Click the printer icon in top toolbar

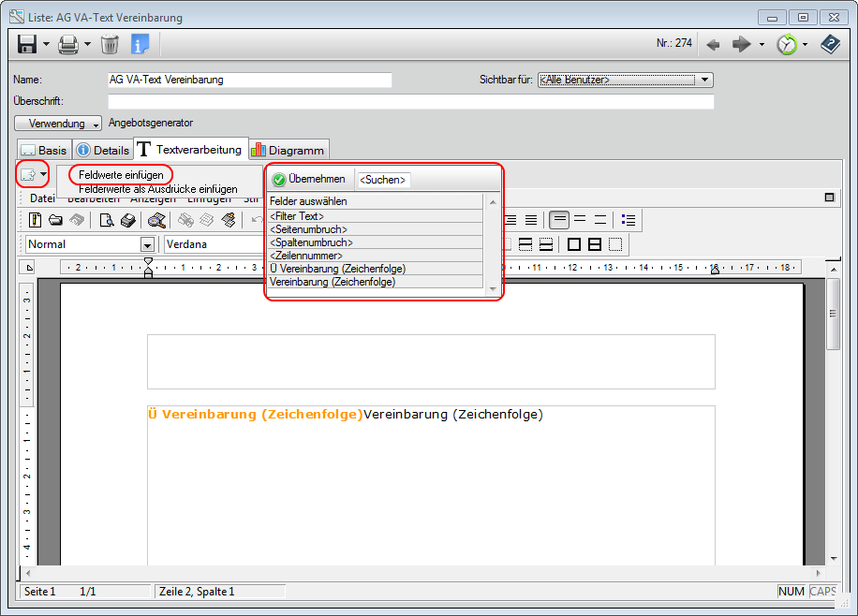coord(68,44)
